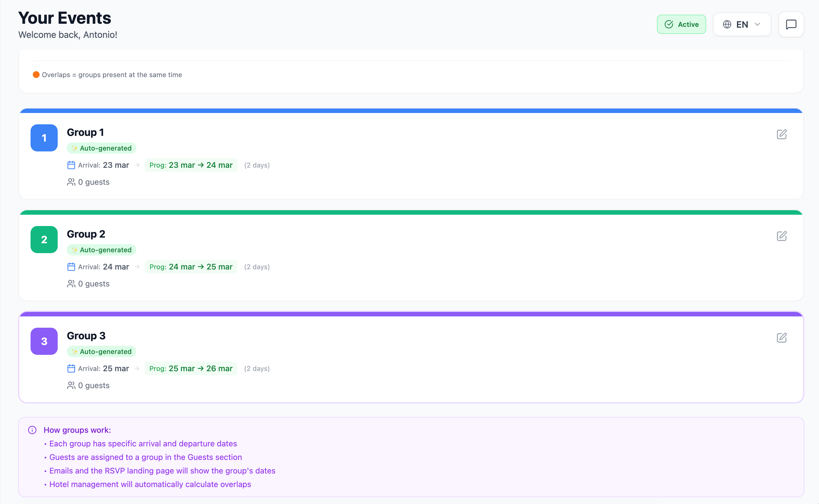The image size is (819, 504).
Task: Select the purple number 3 group badge
Action: point(44,341)
